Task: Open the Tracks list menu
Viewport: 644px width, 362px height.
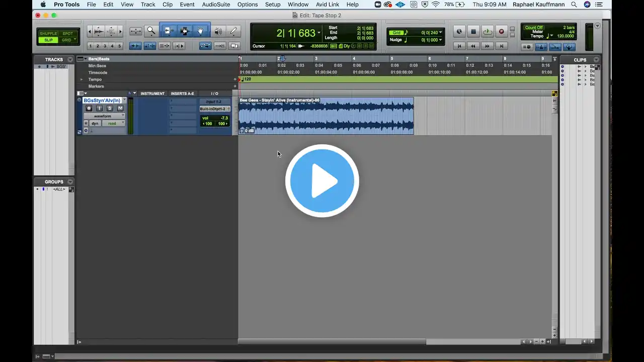Action: [70, 59]
